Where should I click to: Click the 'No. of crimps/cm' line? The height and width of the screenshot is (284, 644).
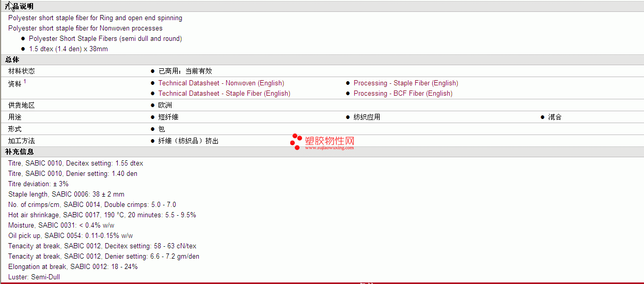click(x=92, y=204)
